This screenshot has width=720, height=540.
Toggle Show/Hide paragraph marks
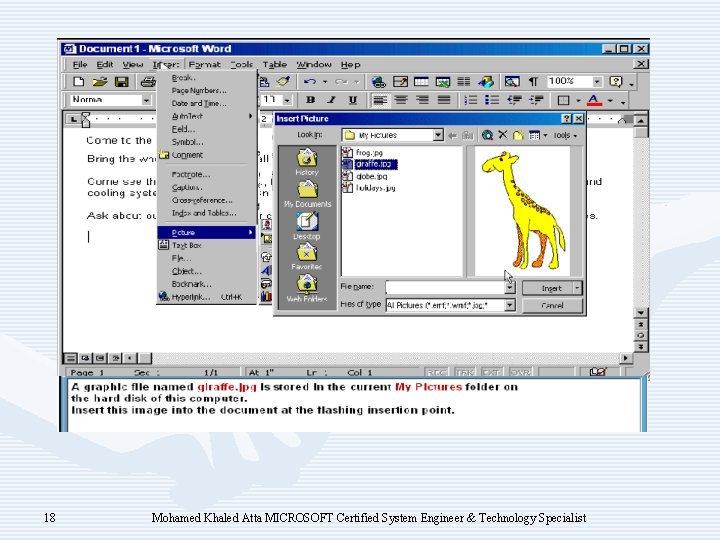(x=533, y=82)
